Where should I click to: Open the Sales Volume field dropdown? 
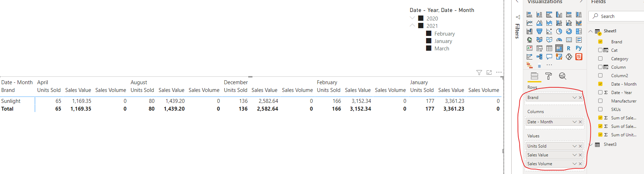(x=575, y=164)
